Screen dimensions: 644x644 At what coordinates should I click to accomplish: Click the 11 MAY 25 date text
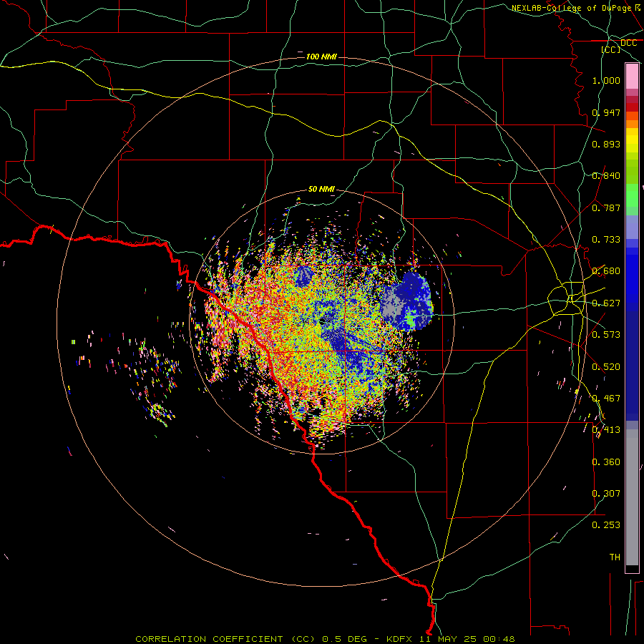pos(449,639)
